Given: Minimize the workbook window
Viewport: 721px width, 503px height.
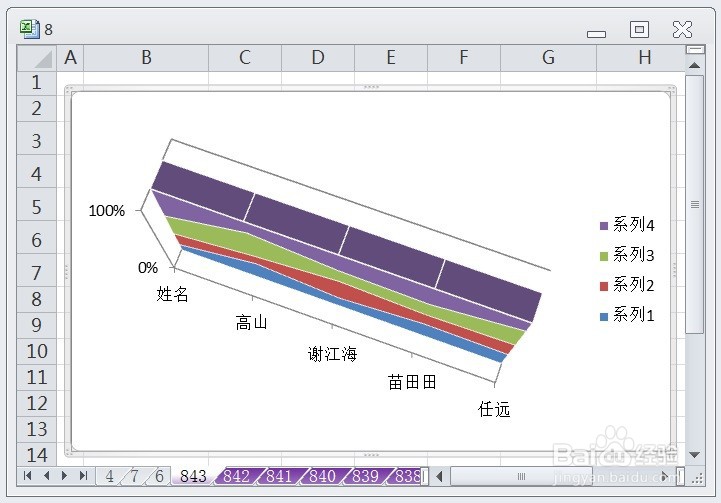Looking at the screenshot, I should (596, 34).
